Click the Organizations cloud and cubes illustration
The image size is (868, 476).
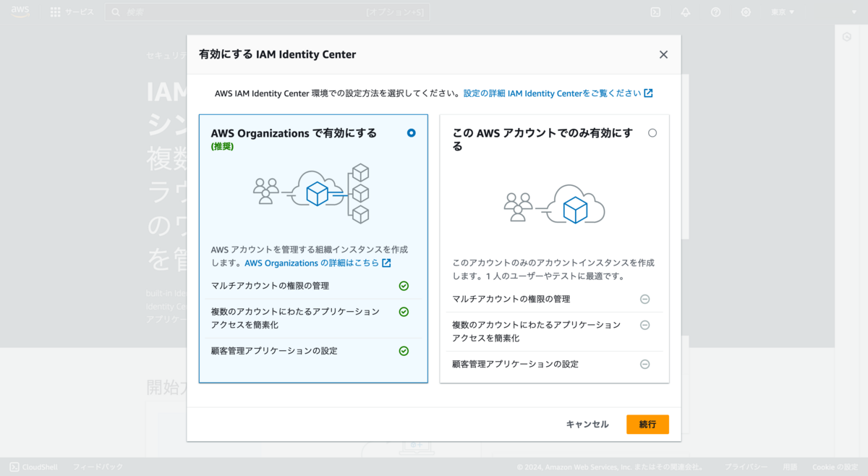(x=312, y=194)
